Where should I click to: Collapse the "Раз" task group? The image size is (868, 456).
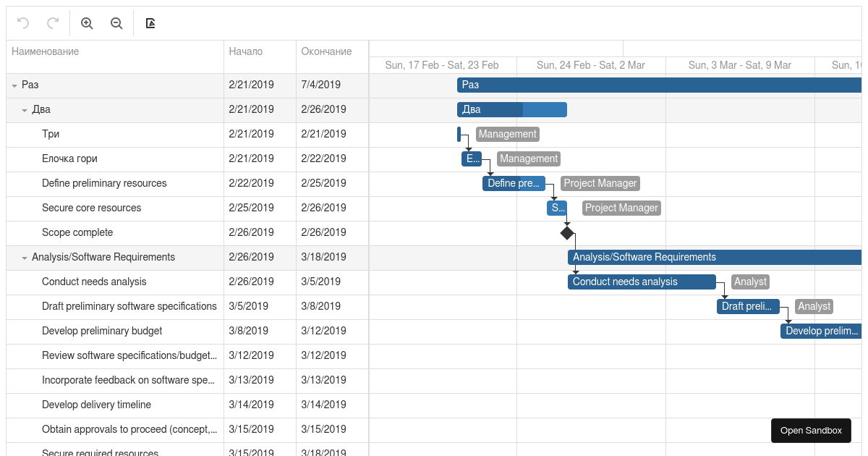coord(14,85)
